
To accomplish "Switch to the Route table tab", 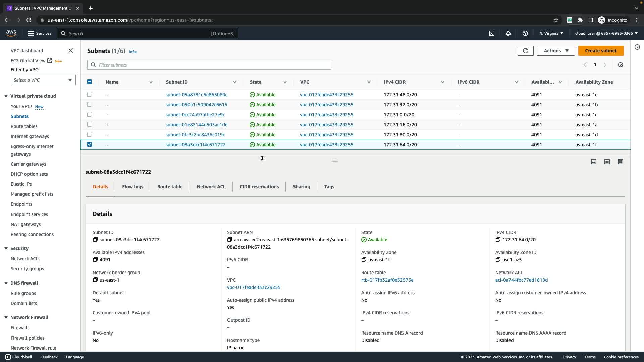I will (170, 187).
